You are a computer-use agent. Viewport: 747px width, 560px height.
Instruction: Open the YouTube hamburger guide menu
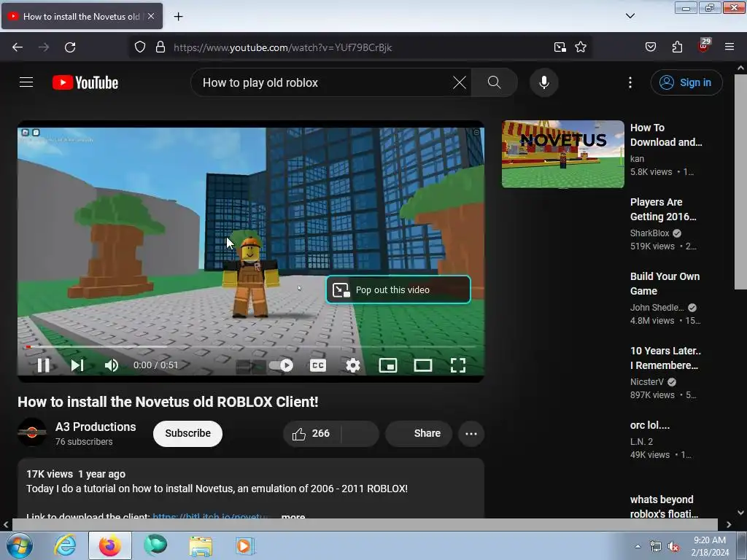26,82
